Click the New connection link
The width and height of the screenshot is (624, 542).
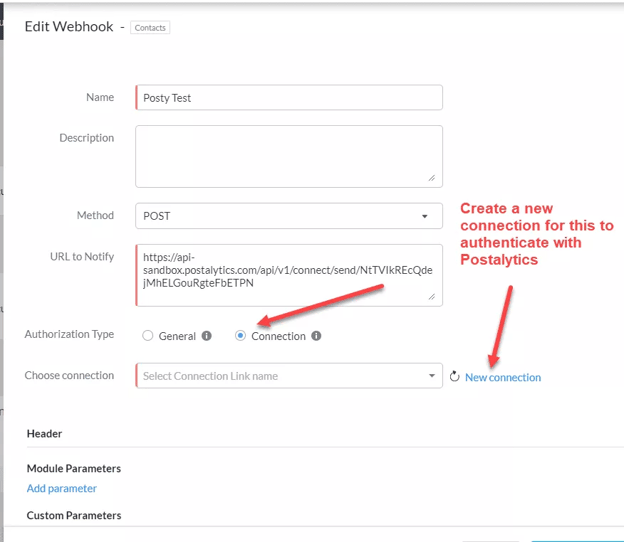(x=503, y=377)
